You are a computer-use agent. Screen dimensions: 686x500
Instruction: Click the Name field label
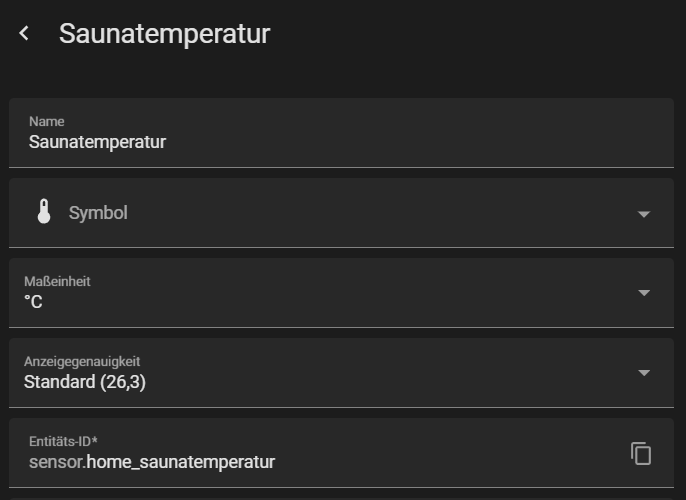(46, 121)
